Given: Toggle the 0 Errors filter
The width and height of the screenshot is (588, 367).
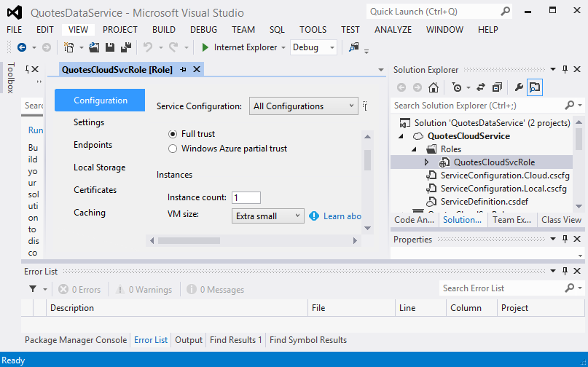Looking at the screenshot, I should [x=79, y=289].
